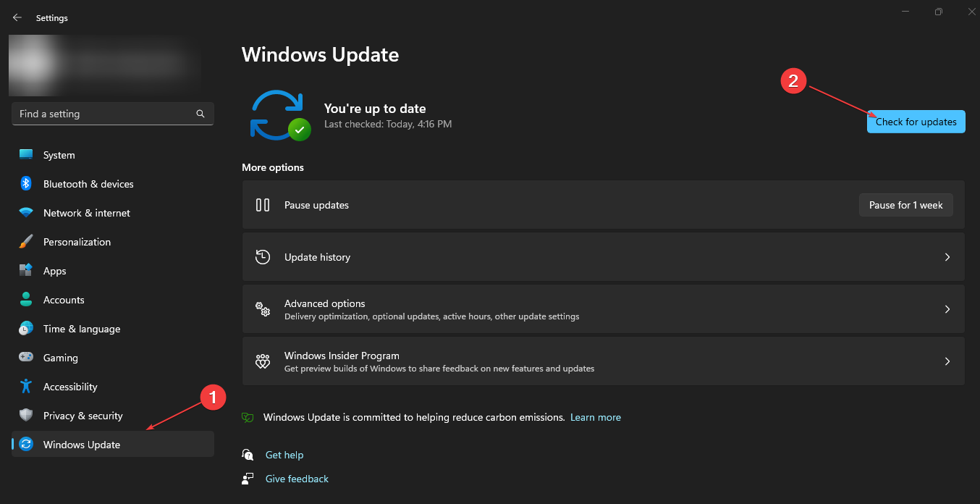Image resolution: width=980 pixels, height=504 pixels.
Task: Close the Settings window
Action: point(971,12)
